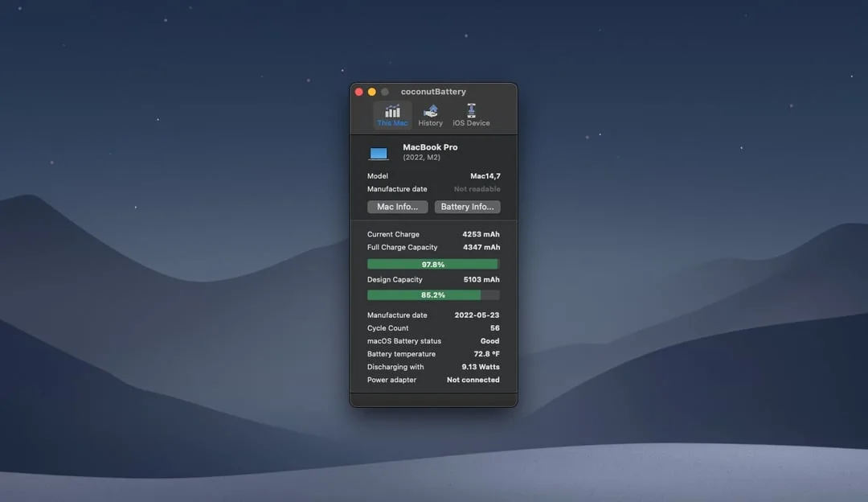The width and height of the screenshot is (868, 502).
Task: Click the Design Capacity label
Action: click(x=395, y=279)
